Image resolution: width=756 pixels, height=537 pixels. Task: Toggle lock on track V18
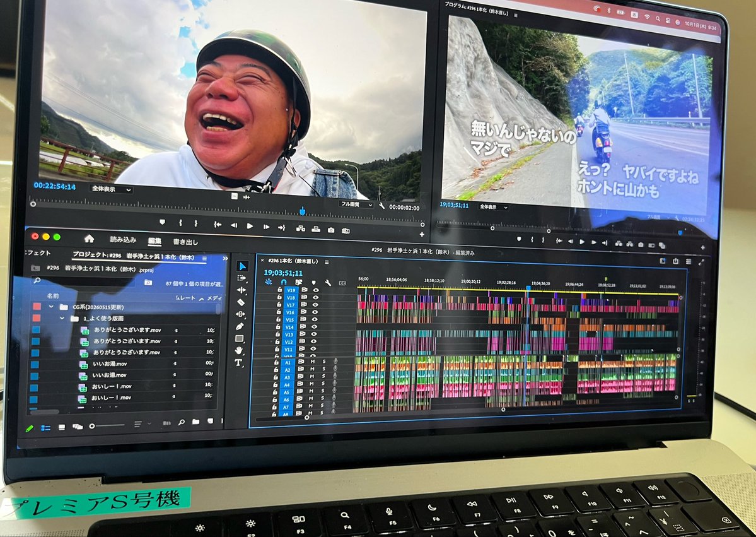(x=279, y=298)
